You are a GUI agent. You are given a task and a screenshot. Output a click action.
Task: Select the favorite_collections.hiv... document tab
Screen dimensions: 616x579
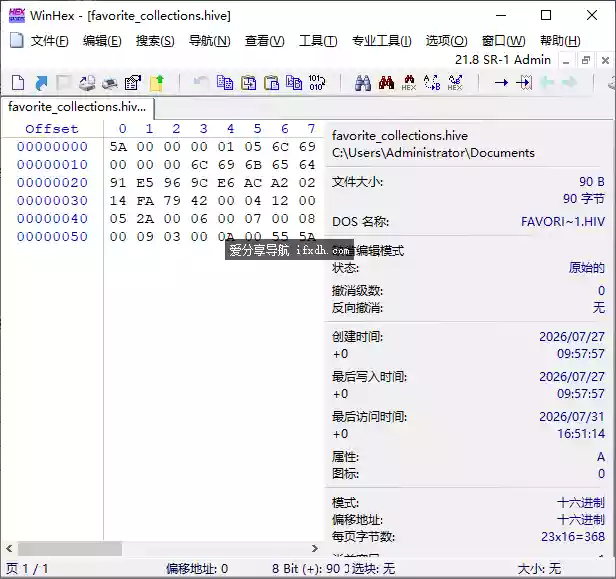point(77,107)
